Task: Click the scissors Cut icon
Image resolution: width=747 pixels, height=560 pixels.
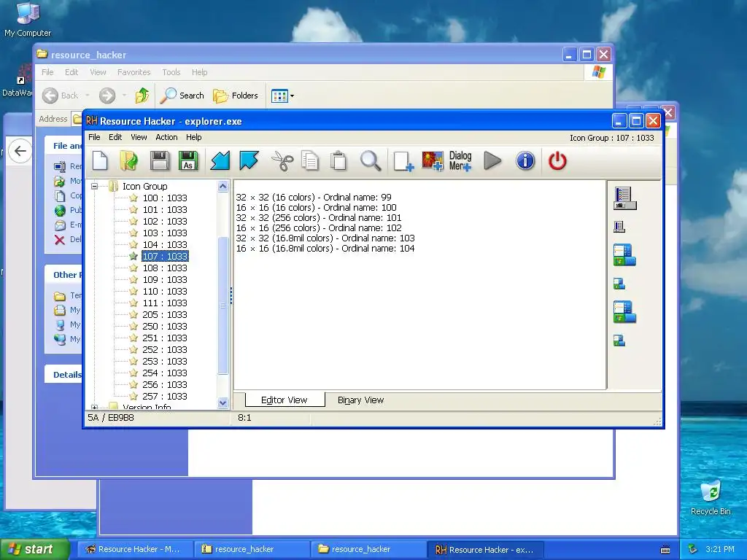Action: (x=282, y=161)
